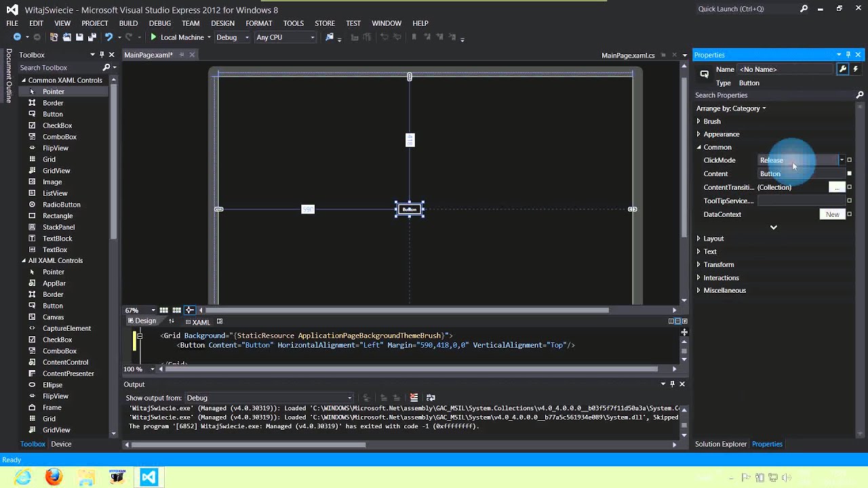Expand the Brush property category
Image resolution: width=868 pixels, height=488 pixels.
click(x=698, y=121)
